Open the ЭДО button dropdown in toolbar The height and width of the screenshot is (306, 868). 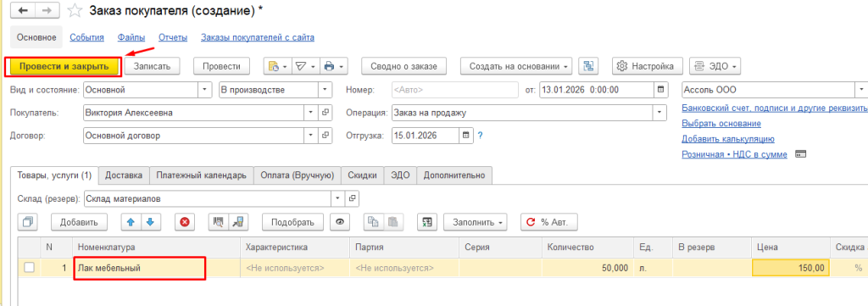point(715,66)
